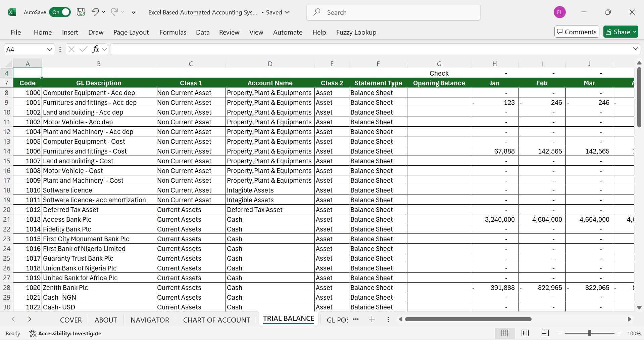Viewport: 644px width, 340px height.
Task: Click the Redo arrow icon
Action: coord(114,12)
